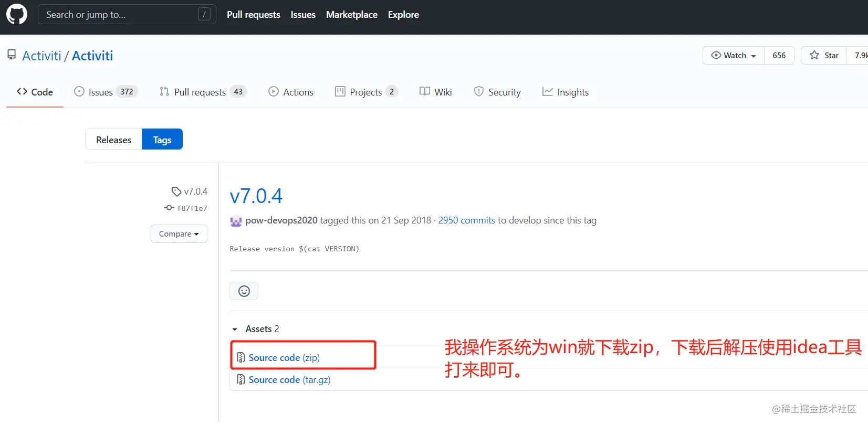The image size is (868, 426).
Task: Focus the Search or jump to field
Action: click(x=127, y=14)
